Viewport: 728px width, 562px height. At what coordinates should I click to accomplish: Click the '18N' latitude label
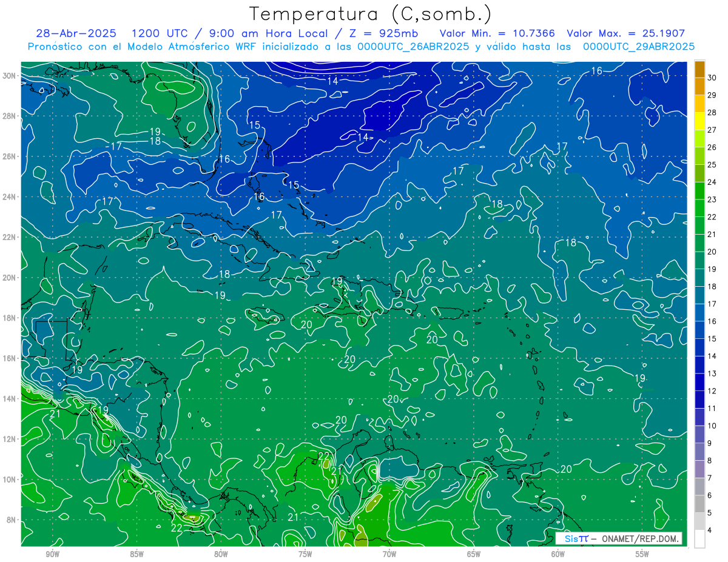tap(9, 318)
